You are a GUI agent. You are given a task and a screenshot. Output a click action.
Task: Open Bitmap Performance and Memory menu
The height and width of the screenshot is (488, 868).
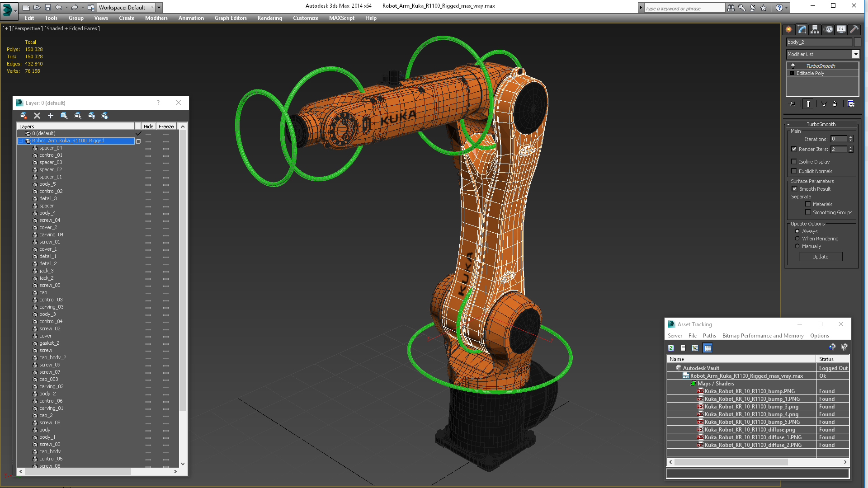763,336
